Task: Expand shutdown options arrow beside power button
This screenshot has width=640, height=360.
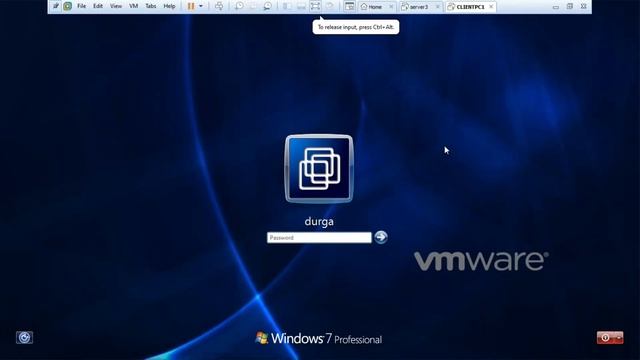Action: [x=619, y=338]
